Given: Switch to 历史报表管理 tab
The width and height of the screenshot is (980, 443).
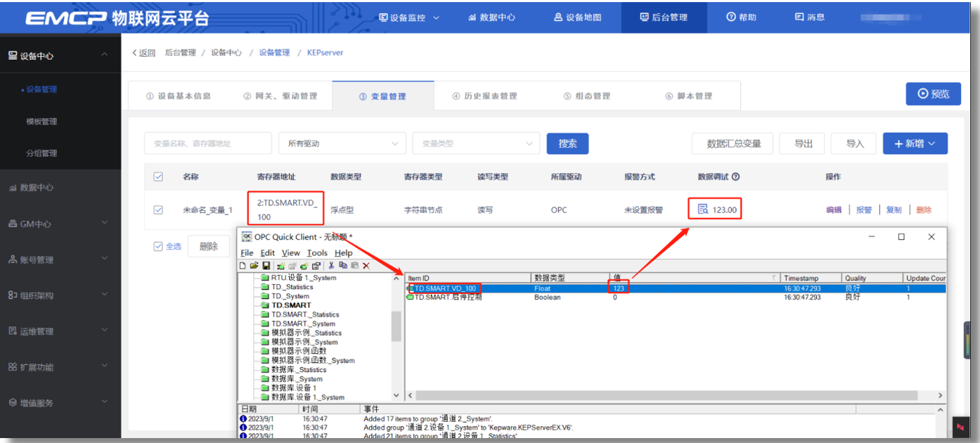Looking at the screenshot, I should [x=484, y=96].
